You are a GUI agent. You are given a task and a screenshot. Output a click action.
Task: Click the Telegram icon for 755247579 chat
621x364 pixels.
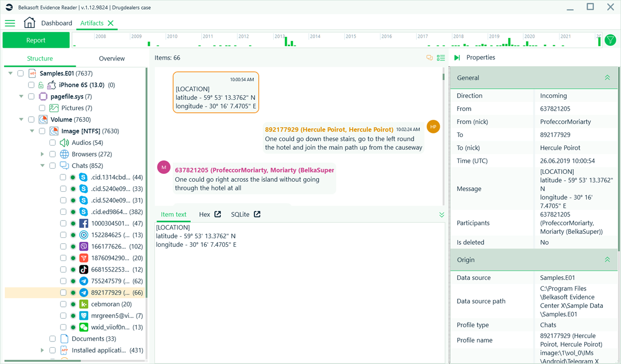click(84, 281)
